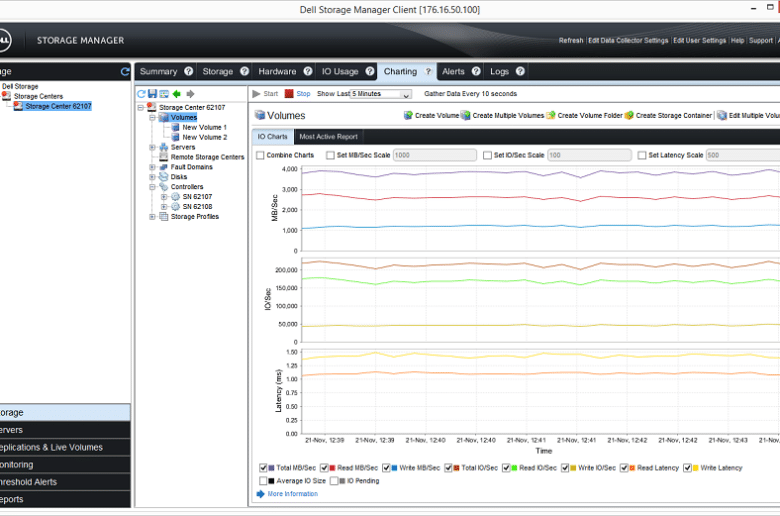Check the Average IO Size checkbox
780x516 pixels.
[x=263, y=481]
